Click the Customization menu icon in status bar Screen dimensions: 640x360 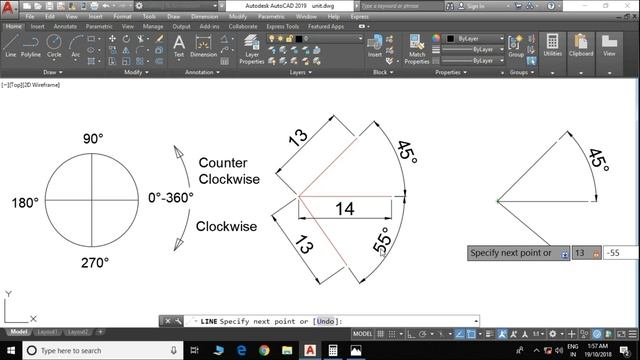click(632, 334)
